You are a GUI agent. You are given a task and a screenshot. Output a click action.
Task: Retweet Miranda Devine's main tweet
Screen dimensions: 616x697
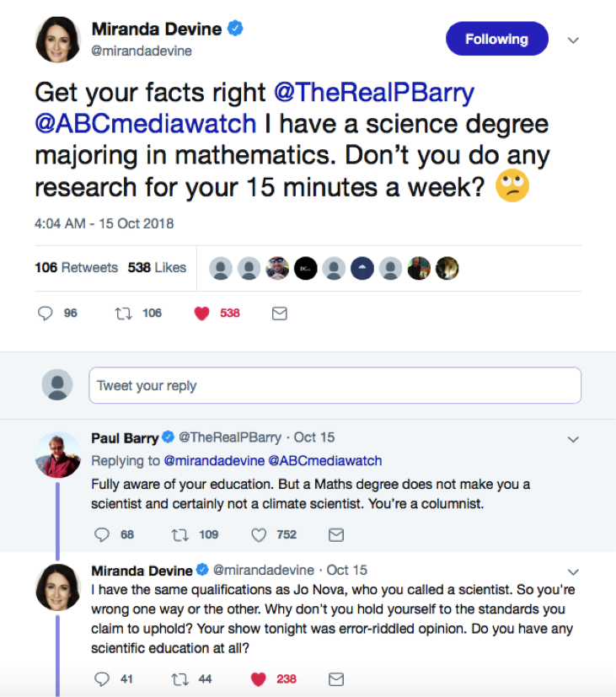[x=123, y=313]
